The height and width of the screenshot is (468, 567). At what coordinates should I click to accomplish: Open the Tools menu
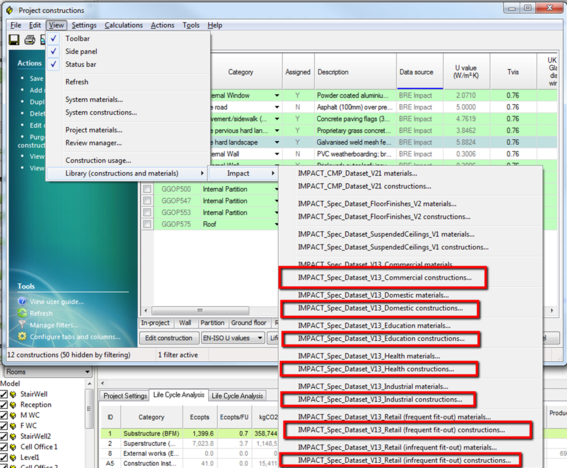point(191,25)
